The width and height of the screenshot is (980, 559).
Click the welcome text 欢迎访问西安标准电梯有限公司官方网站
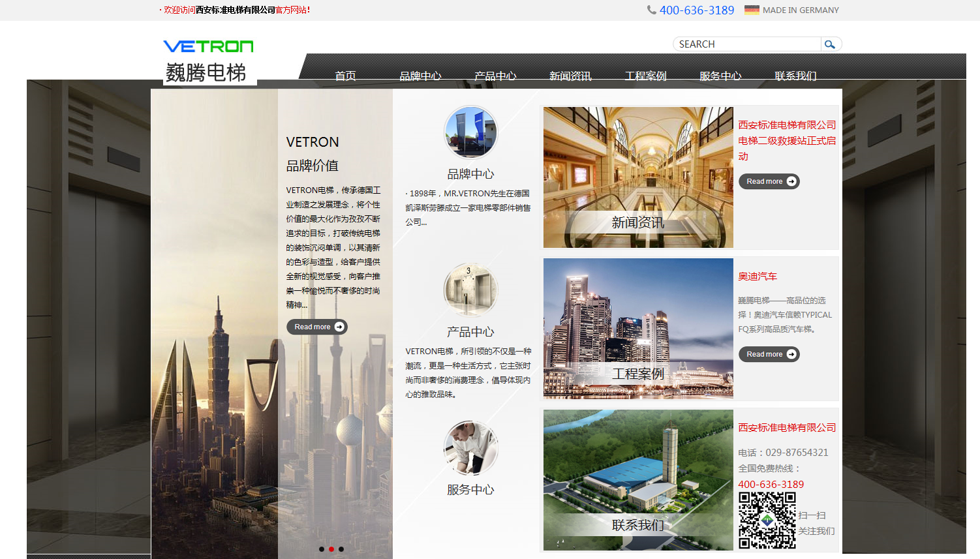[x=236, y=10]
